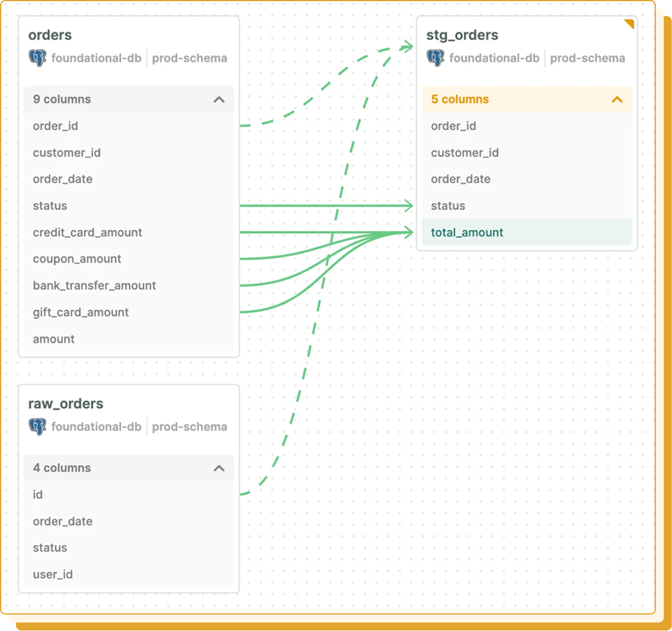Click the PostgreSQL icon in orders card

pos(38,58)
